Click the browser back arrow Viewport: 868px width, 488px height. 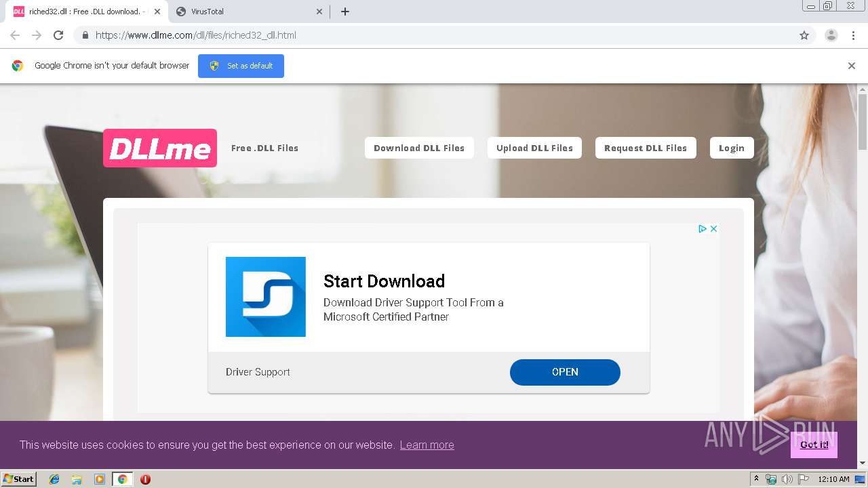[x=15, y=35]
